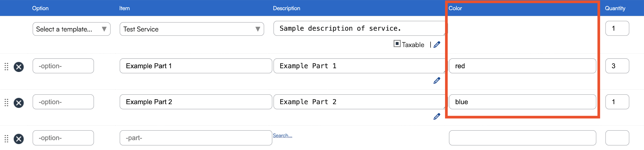This screenshot has width=644, height=150.
Task: Edit Example Part 1 description with pencil
Action: tap(436, 81)
